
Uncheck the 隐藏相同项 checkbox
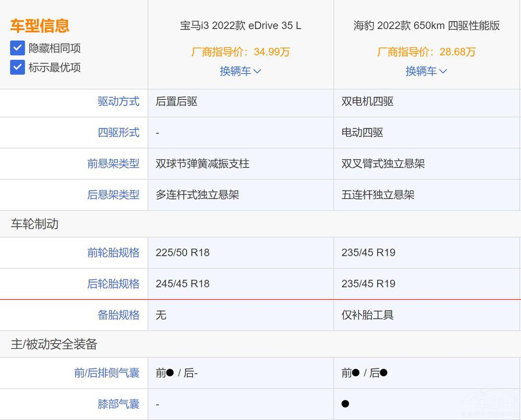(x=18, y=48)
